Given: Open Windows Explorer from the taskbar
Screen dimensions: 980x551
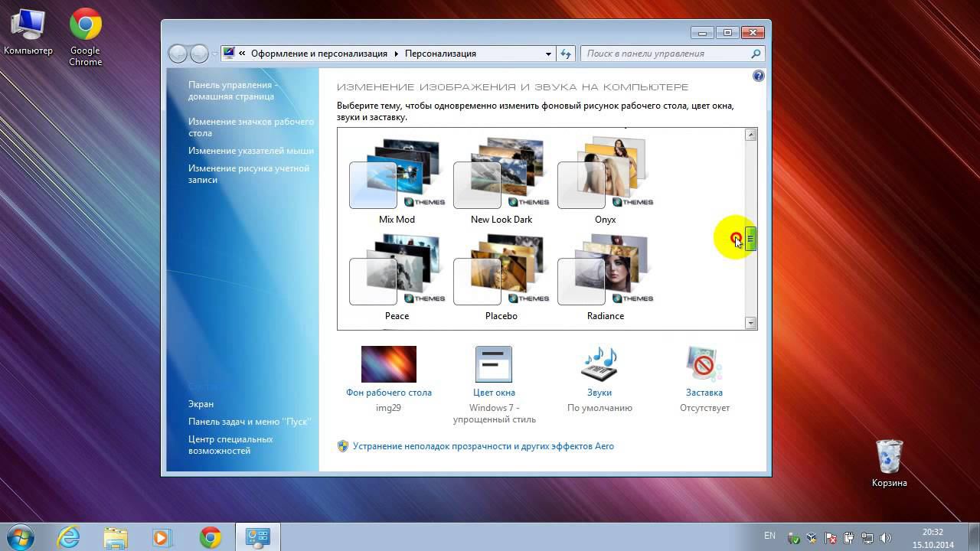Looking at the screenshot, I should 116,537.
